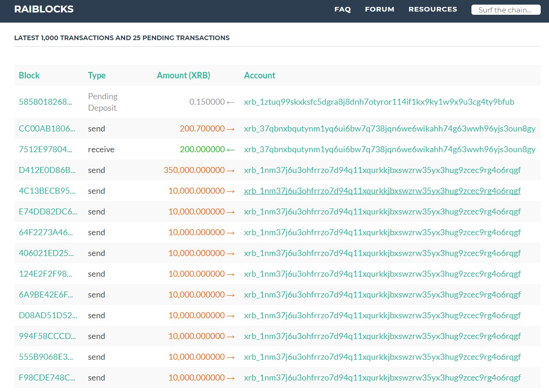Image resolution: width=549 pixels, height=392 pixels.
Task: Click 10,000.000000 amount in F98CDE748C row
Action: click(196, 378)
